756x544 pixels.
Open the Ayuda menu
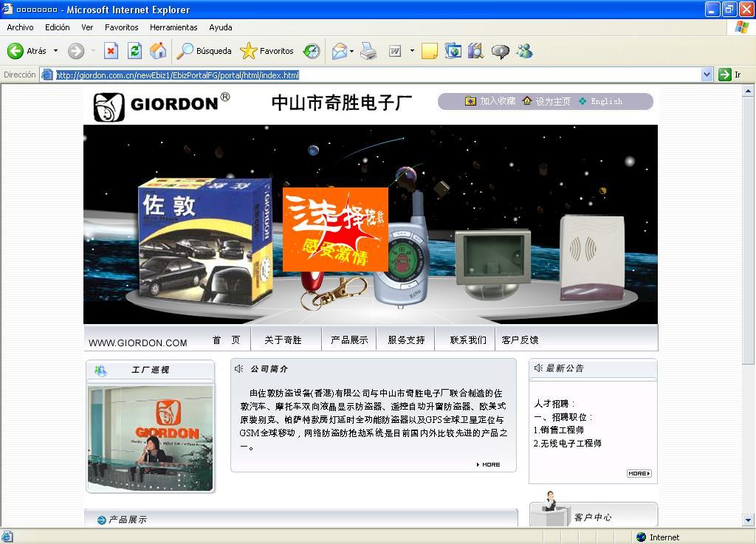220,27
